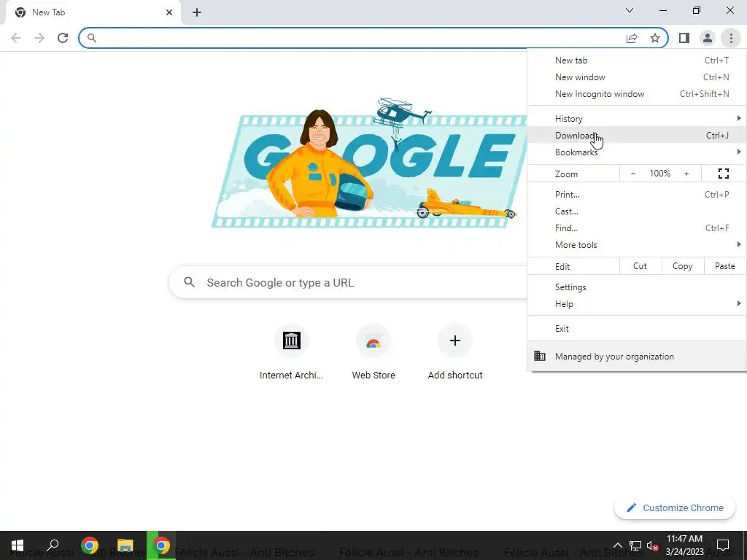Choose New Incognito window
747x560 pixels.
pyautogui.click(x=637, y=94)
